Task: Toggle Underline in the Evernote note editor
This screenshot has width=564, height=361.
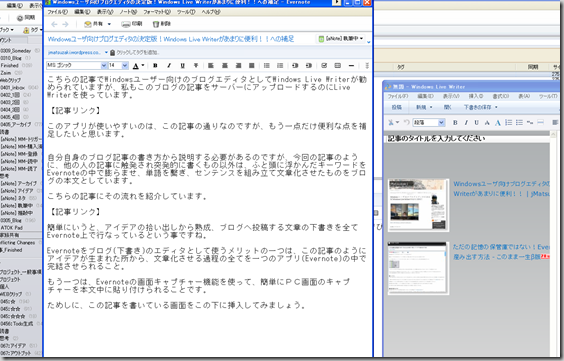Action: pos(183,65)
